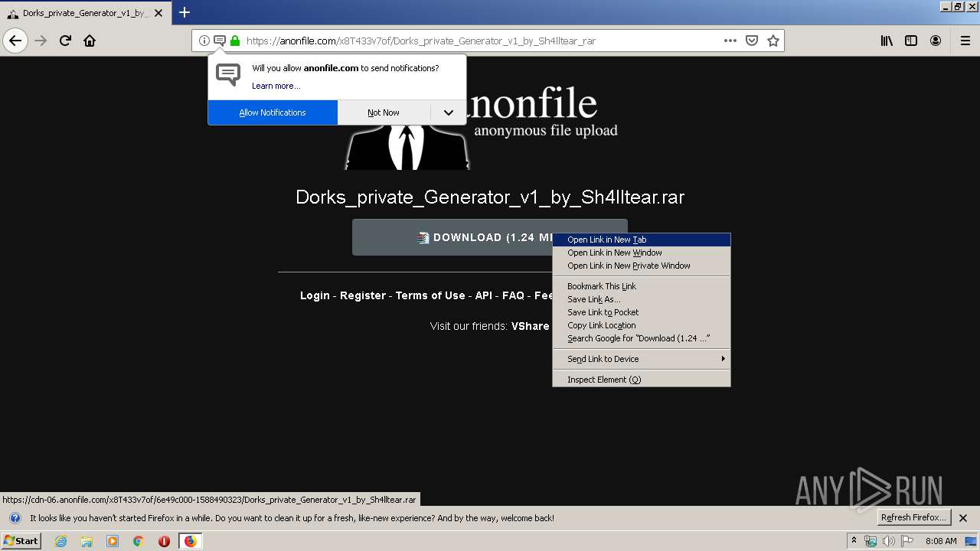Click the 8:08 AM clock
The height and width of the screenshot is (551, 980).
point(941,541)
